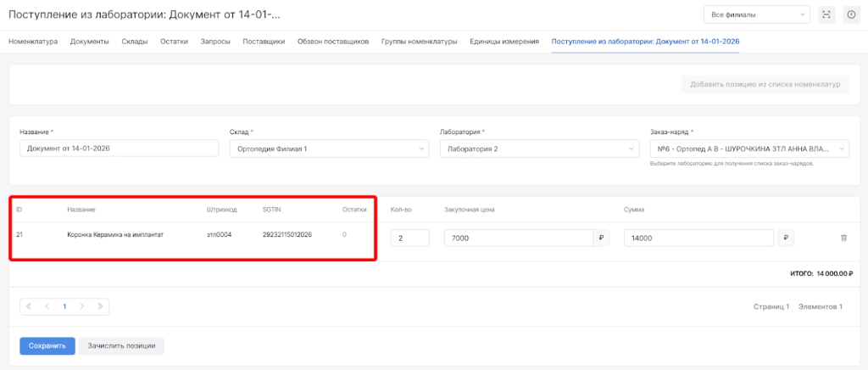868x370 pixels.
Task: Open the Заказ-наряд dropdown
Action: coord(748,149)
